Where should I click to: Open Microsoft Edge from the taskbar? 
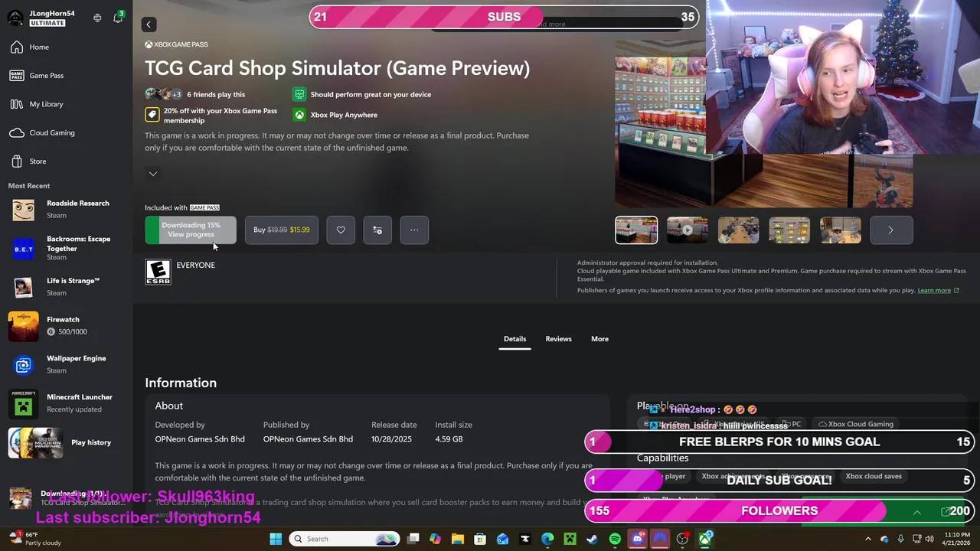[x=547, y=539]
